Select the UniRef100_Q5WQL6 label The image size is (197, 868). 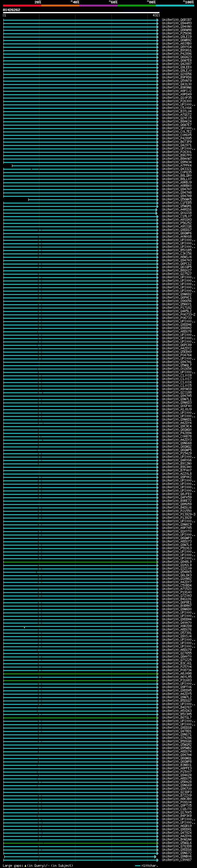pyautogui.click(x=176, y=843)
